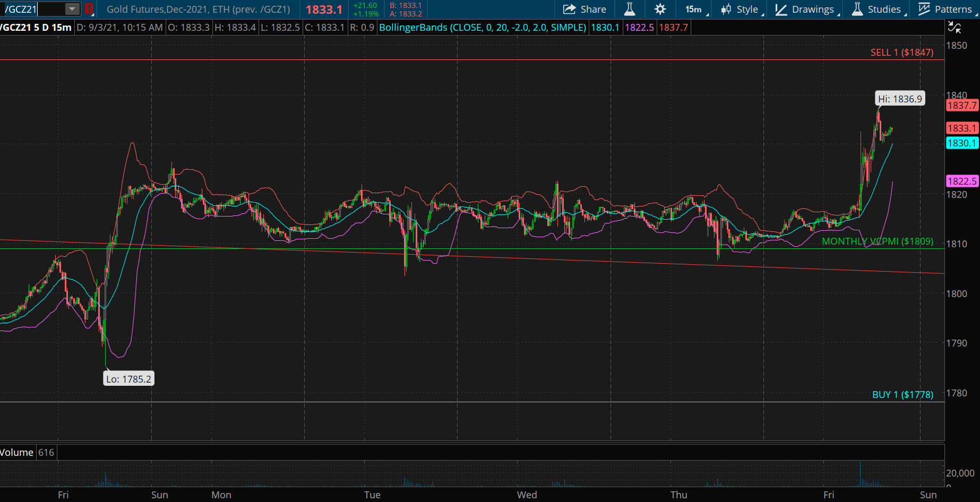Click the Lo: 1785.2 price bubble
The height and width of the screenshot is (502, 980).
[128, 379]
